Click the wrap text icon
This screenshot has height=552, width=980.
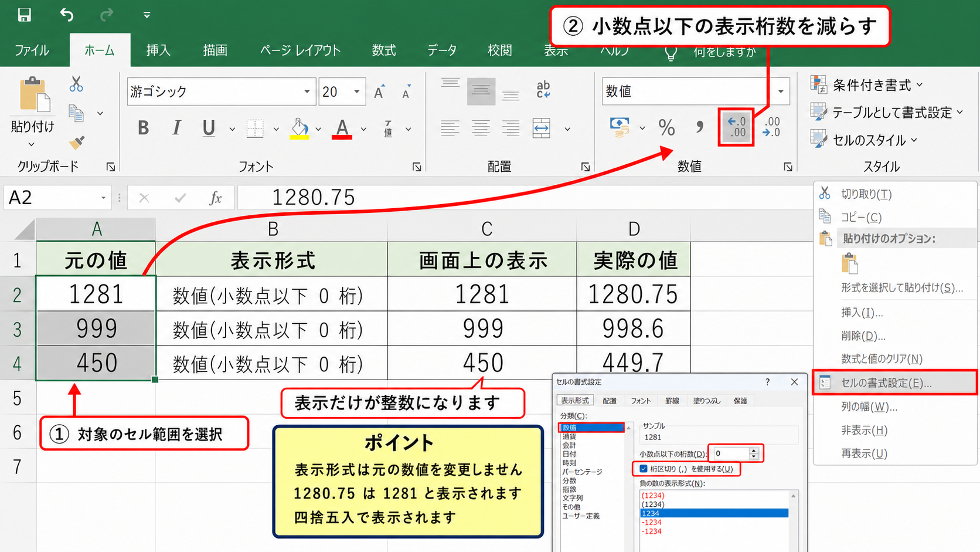(x=543, y=90)
